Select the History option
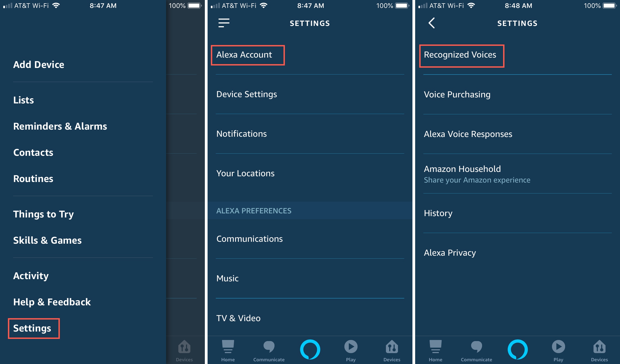The image size is (620, 364). [x=438, y=212]
